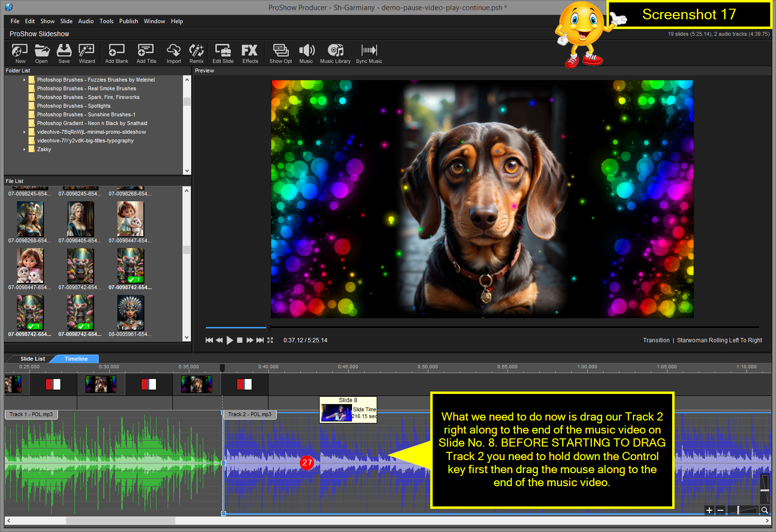
Task: Open the Help menu
Action: click(177, 21)
